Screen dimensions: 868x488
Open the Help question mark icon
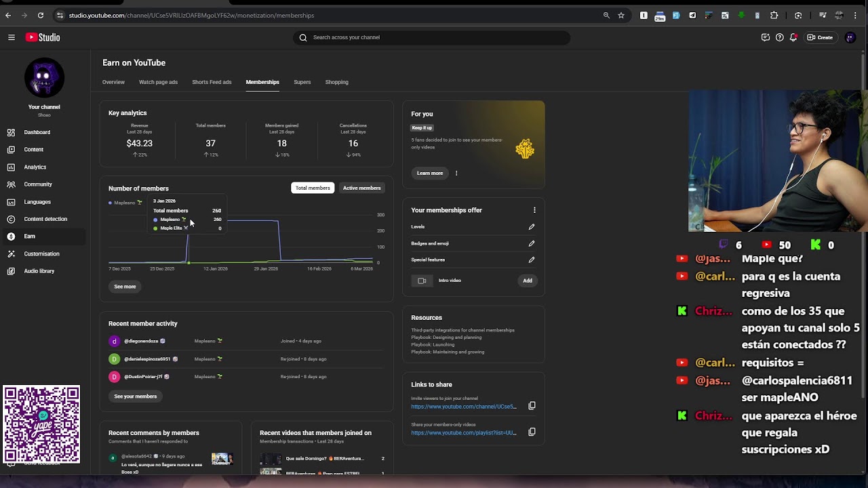tap(779, 37)
